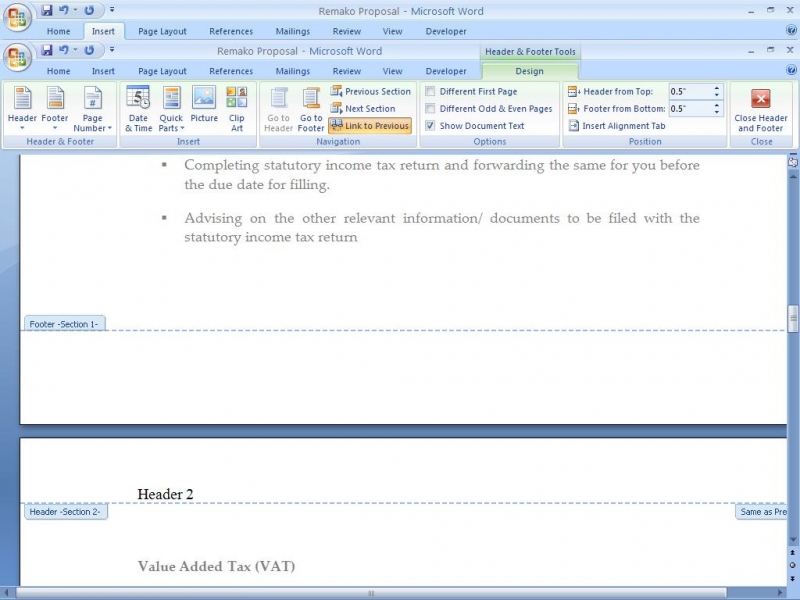Check Different Odd & Even Pages
The width and height of the screenshot is (800, 600).
point(431,108)
